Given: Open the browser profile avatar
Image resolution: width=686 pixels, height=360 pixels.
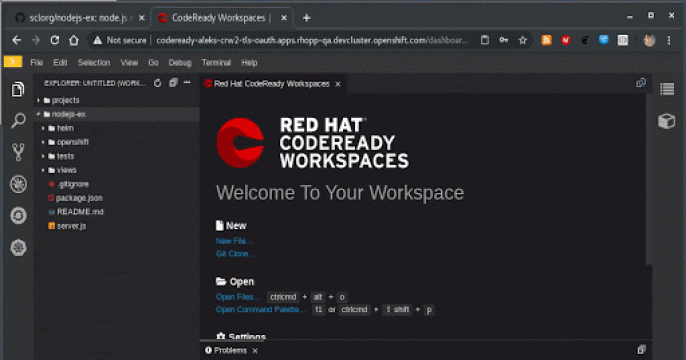Looking at the screenshot, I should [x=649, y=40].
